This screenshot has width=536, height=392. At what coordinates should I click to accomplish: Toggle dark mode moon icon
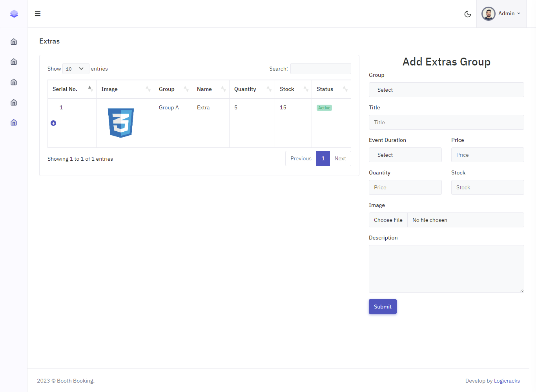pos(467,14)
